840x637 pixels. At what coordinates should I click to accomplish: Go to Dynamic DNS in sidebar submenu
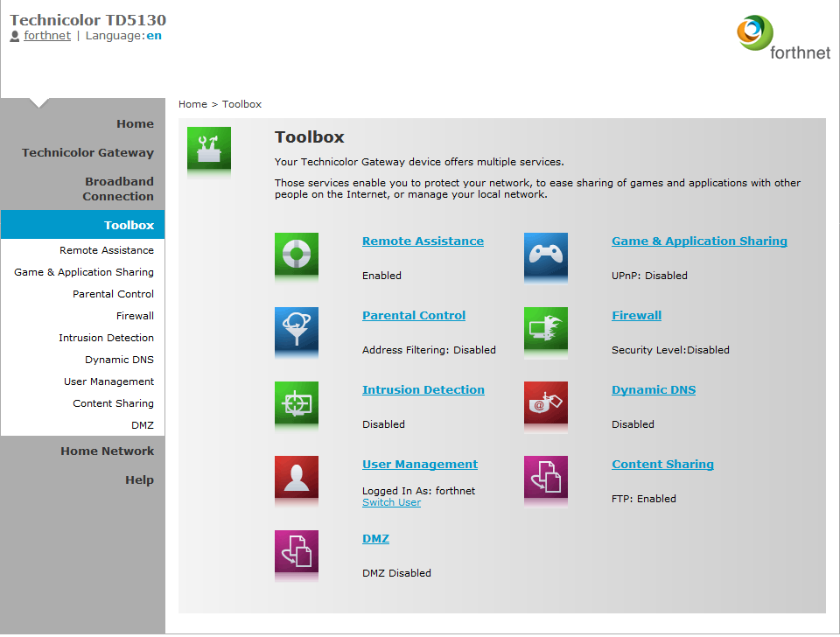pyautogui.click(x=119, y=360)
